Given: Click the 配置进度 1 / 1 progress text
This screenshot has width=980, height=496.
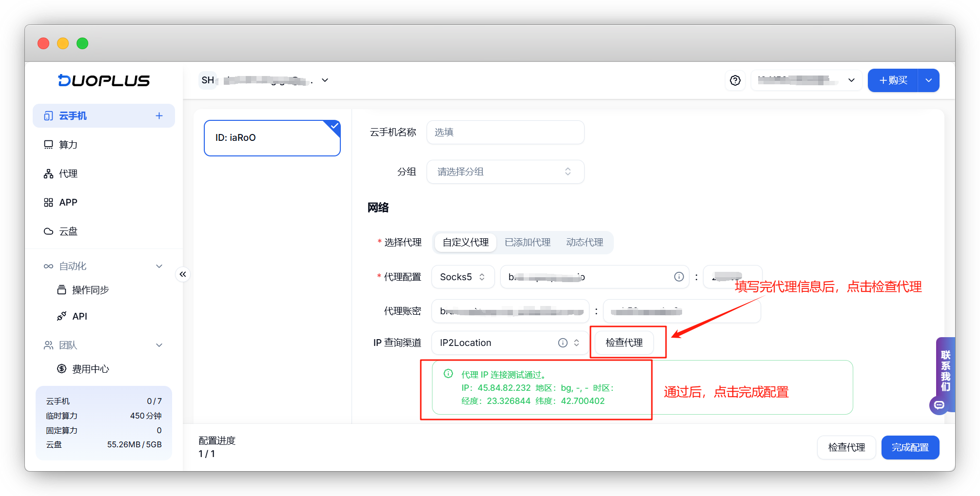Looking at the screenshot, I should (x=217, y=447).
